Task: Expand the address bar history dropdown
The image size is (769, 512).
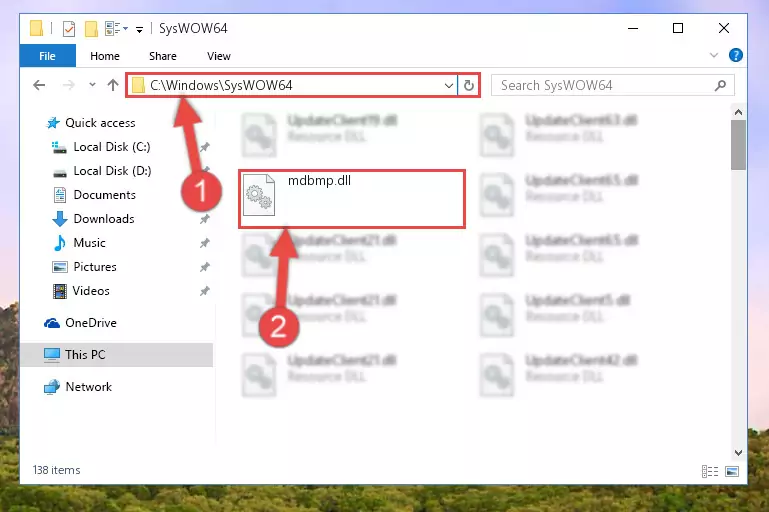Action: click(x=448, y=86)
